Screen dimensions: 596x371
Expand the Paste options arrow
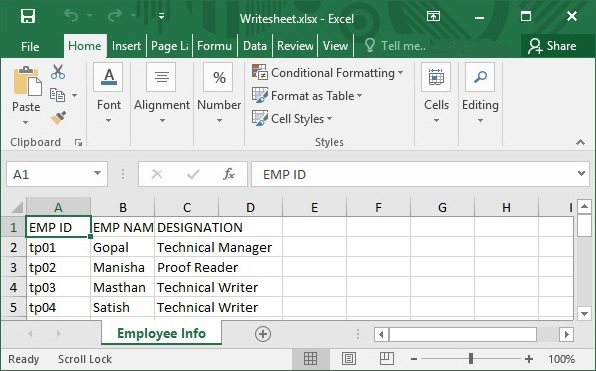(x=25, y=122)
